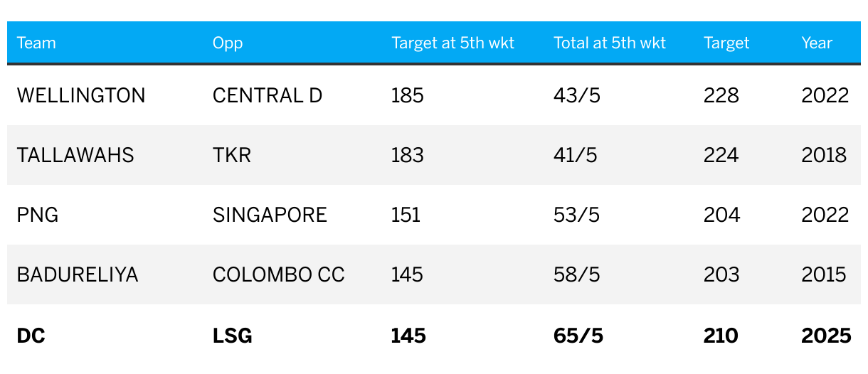868x374 pixels.
Task: Click the CENTRAL D opponent cell
Action: [268, 95]
